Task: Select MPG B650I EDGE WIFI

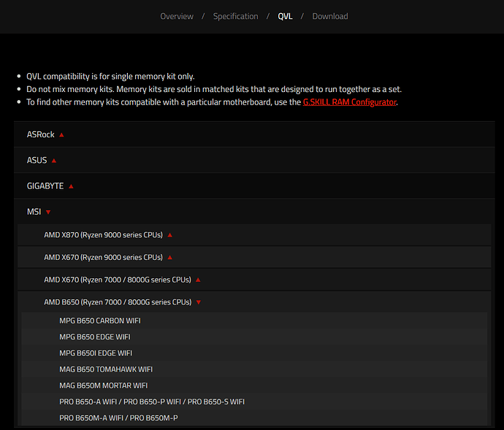Action: pyautogui.click(x=254, y=353)
